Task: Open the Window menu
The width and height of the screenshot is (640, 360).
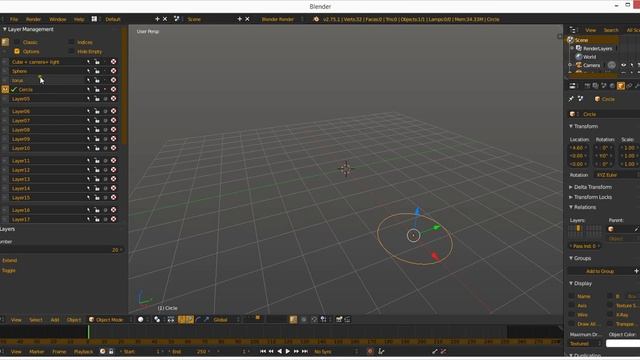Action: point(58,19)
